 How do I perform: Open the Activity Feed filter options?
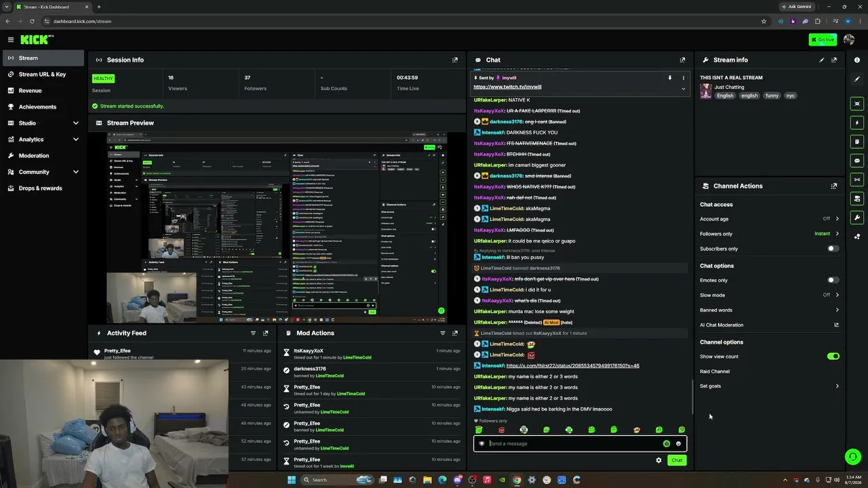pos(253,333)
